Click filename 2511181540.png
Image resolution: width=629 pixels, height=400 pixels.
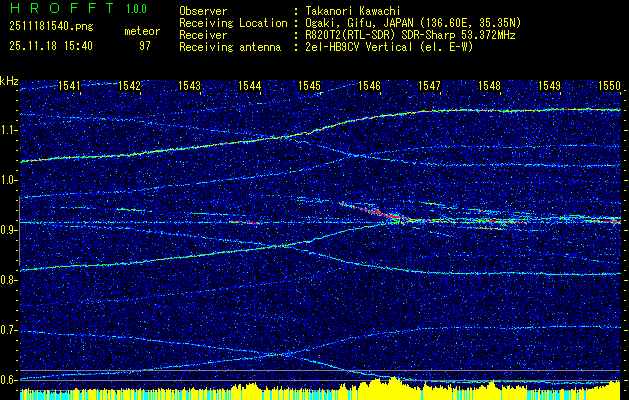point(51,27)
